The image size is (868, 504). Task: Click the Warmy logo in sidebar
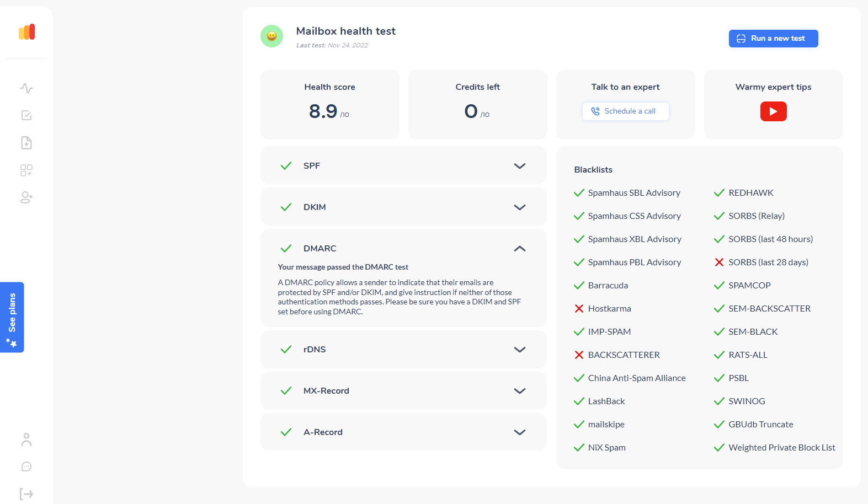tap(26, 32)
